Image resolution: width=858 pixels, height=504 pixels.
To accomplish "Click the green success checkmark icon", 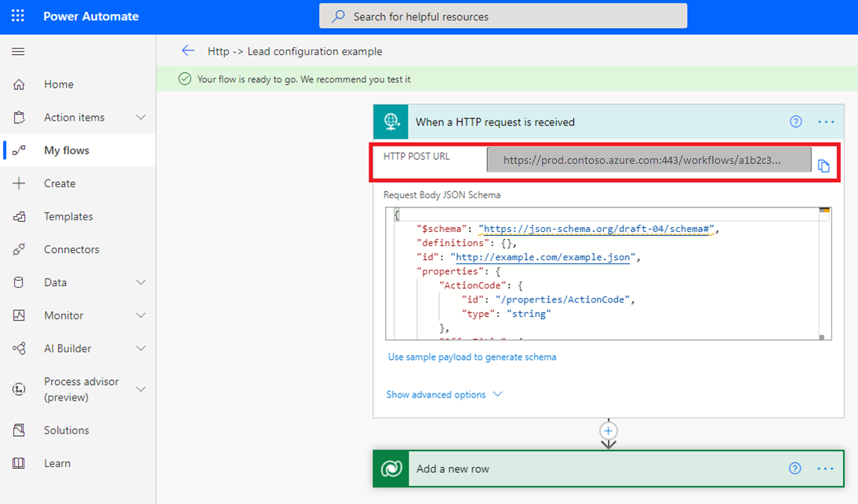I will tap(185, 78).
